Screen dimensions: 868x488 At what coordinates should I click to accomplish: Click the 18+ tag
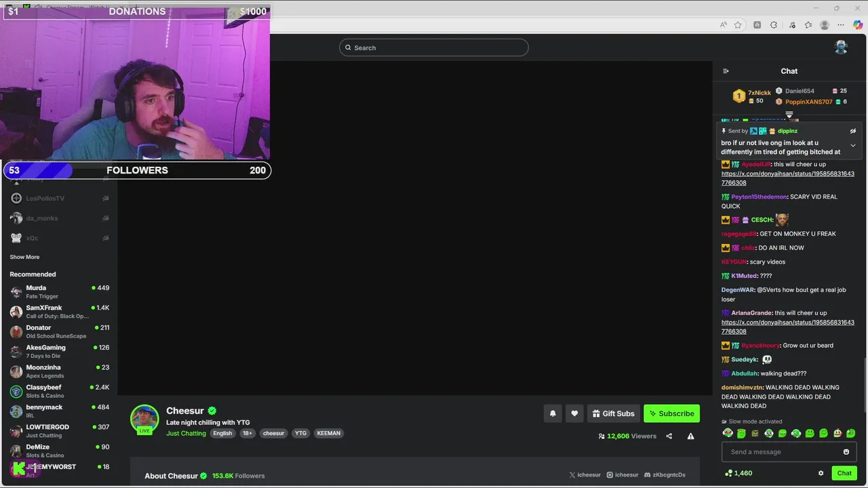coord(247,433)
